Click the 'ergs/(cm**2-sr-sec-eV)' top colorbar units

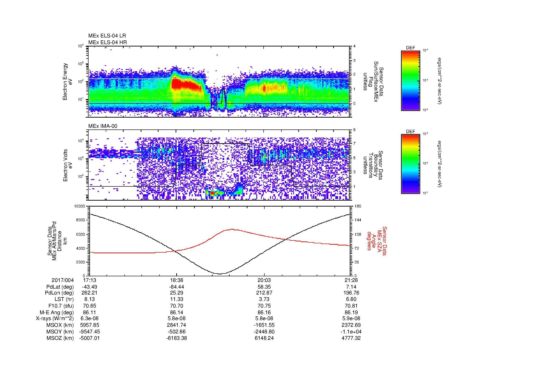[x=440, y=81]
